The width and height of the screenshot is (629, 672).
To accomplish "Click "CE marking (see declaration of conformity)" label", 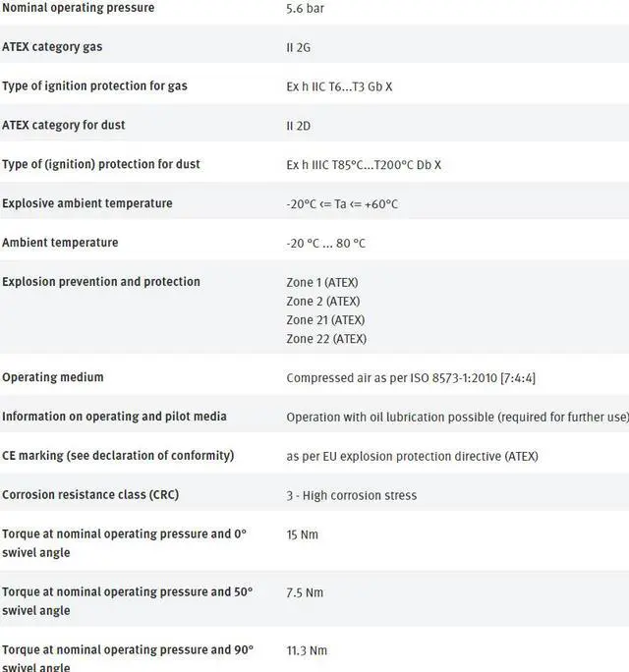I will [118, 456].
